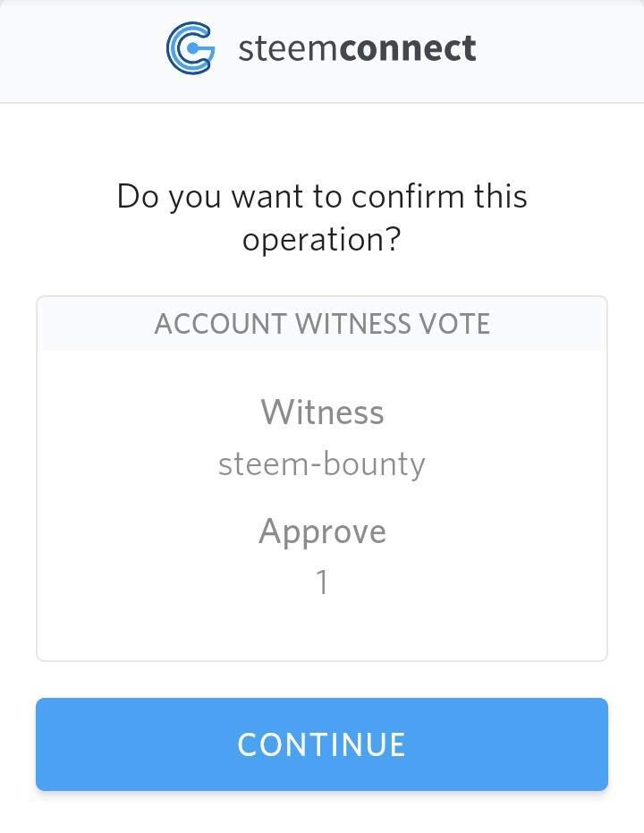Select the ACCOUNT WITNESS VOTE header
644x833 pixels.
(322, 324)
